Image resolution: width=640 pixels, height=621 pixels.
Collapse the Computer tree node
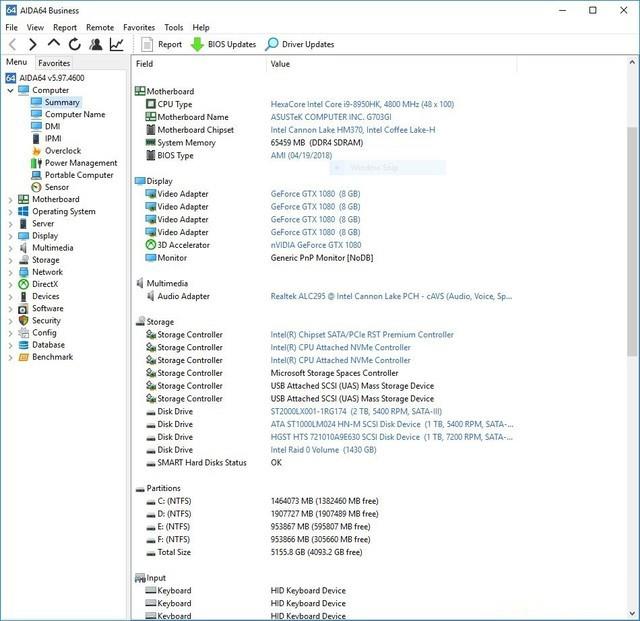click(10, 90)
